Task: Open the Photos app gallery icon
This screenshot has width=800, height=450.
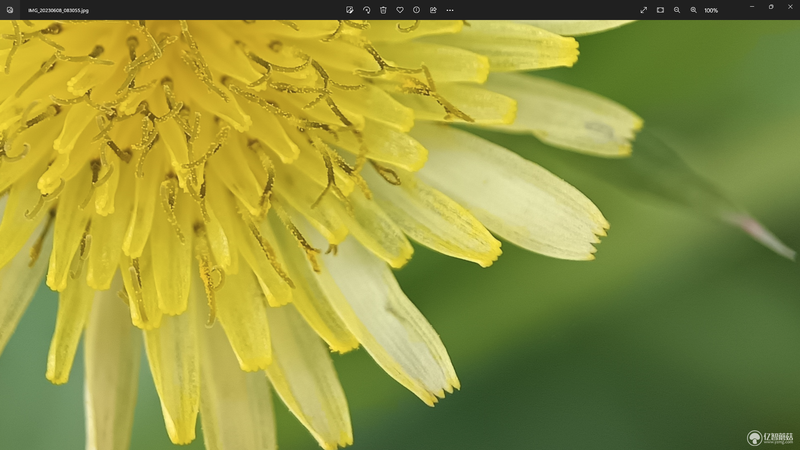Action: (10, 10)
